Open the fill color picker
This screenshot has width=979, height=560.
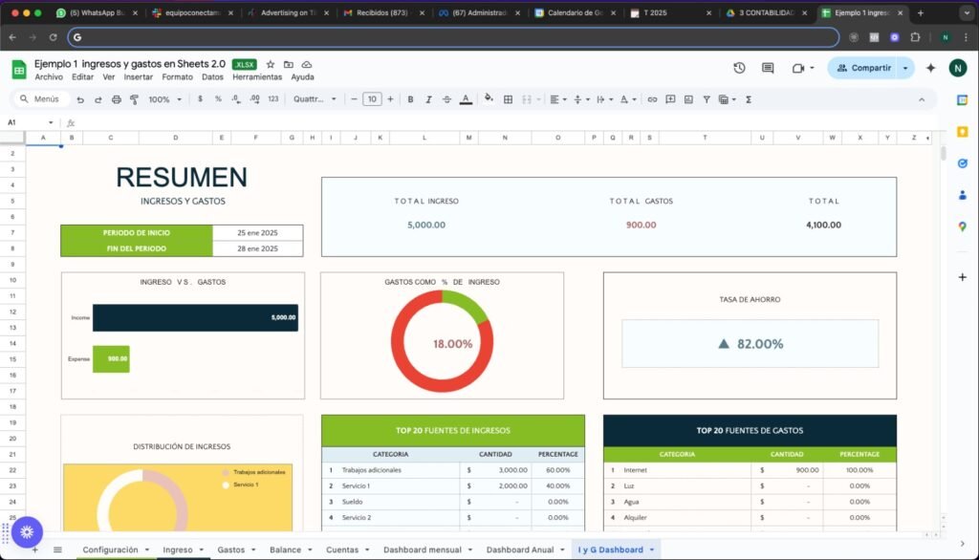click(x=489, y=99)
